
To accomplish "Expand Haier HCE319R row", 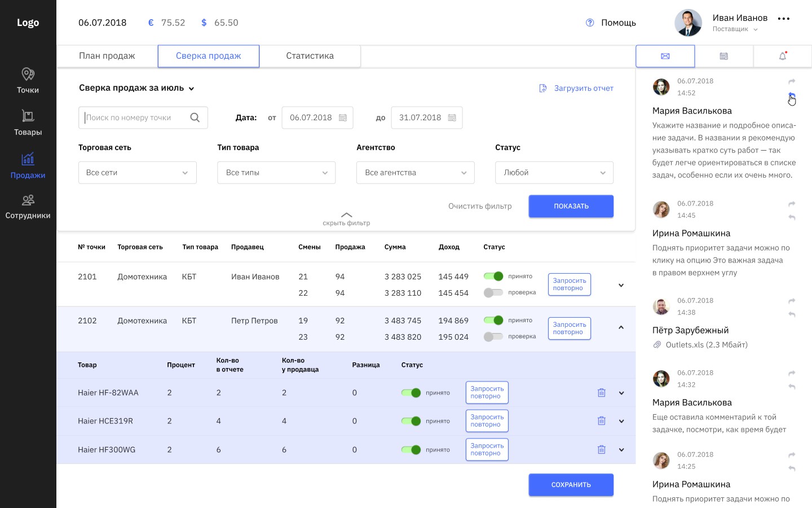I will (621, 421).
